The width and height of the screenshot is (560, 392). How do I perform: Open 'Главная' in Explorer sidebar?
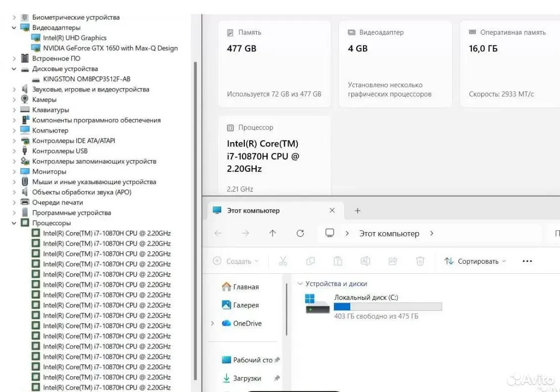click(240, 287)
